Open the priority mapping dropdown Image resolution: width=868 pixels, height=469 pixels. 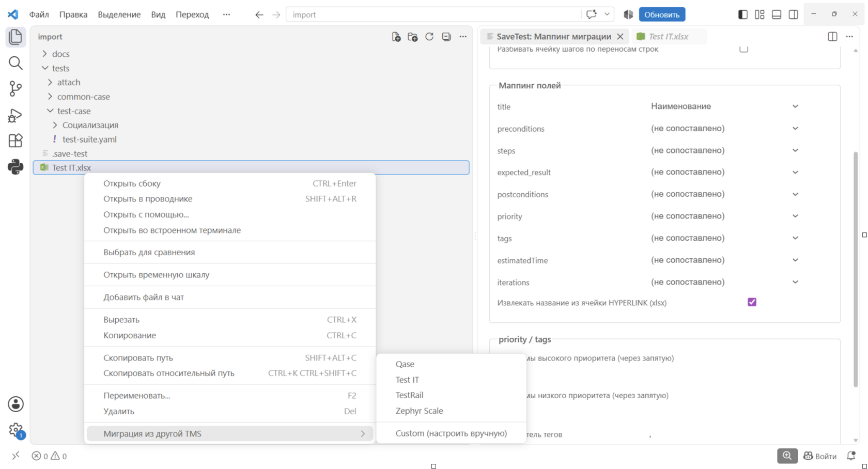point(724,216)
